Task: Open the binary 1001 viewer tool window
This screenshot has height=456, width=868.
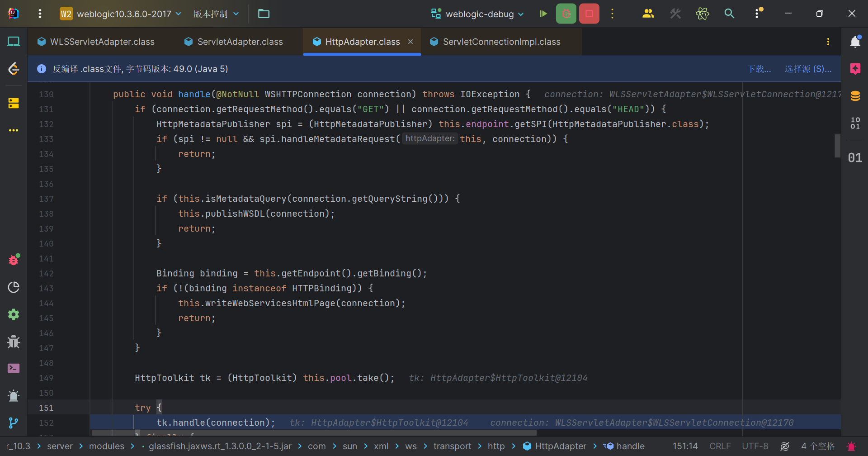Action: click(855, 123)
